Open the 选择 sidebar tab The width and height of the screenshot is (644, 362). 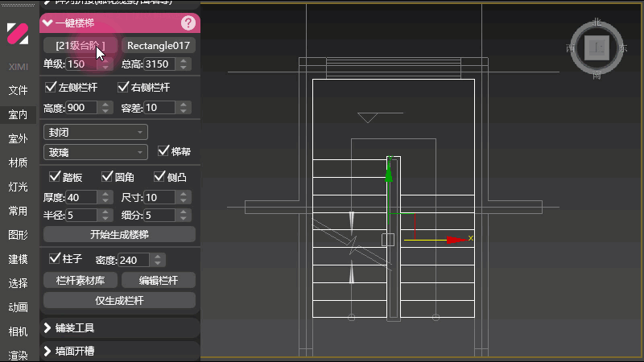[18, 283]
